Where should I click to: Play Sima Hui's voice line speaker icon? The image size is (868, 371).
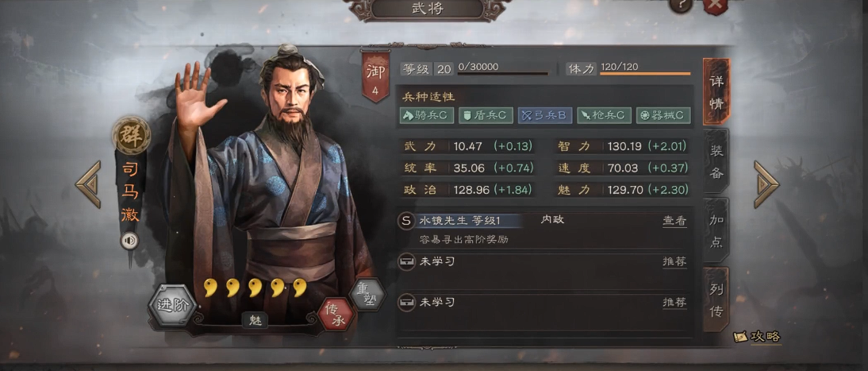coord(129,241)
